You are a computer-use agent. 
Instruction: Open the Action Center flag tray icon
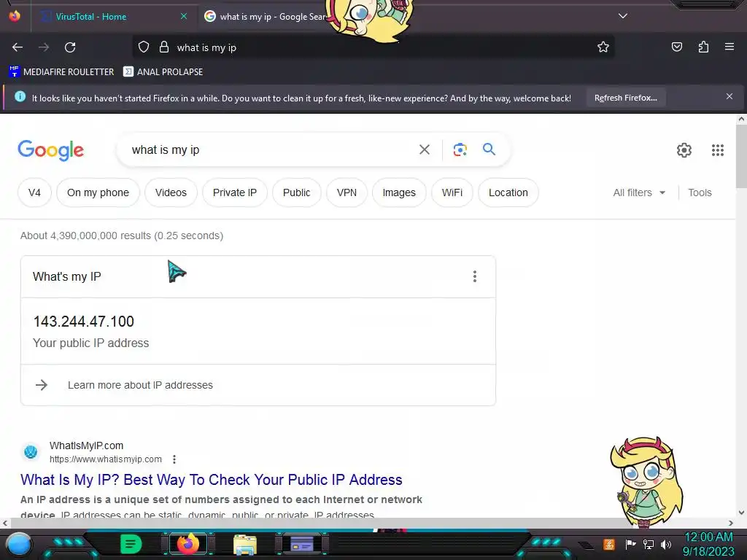tap(630, 544)
